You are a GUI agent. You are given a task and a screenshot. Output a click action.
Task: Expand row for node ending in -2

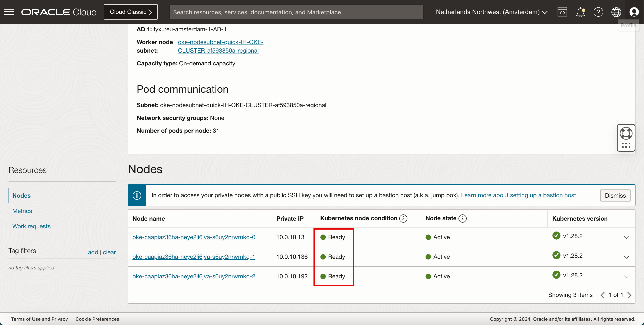626,276
